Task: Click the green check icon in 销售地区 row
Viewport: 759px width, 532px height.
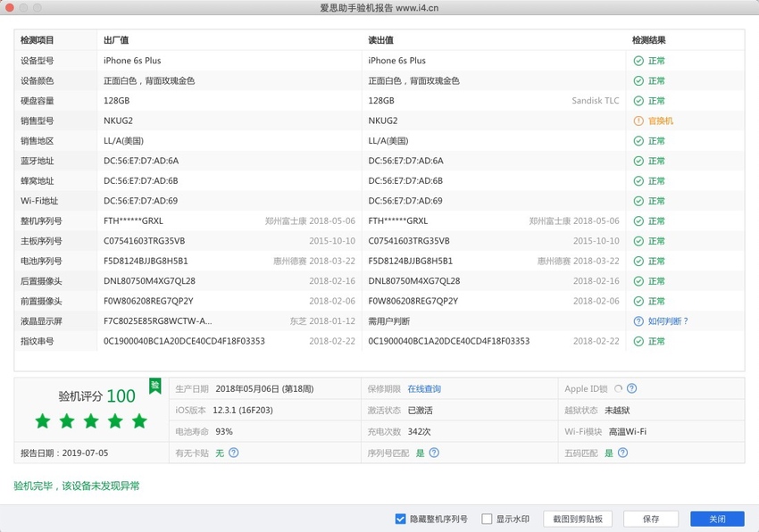Action: pos(638,141)
